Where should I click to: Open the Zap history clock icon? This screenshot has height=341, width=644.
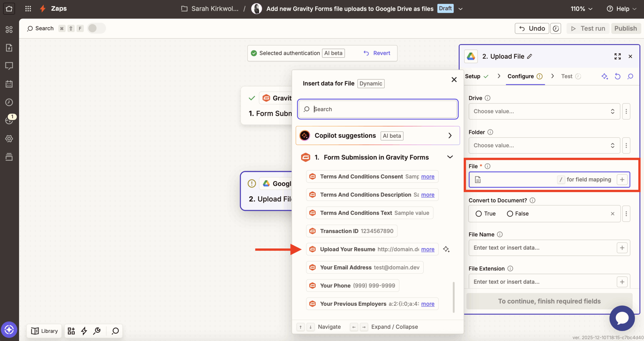9,102
